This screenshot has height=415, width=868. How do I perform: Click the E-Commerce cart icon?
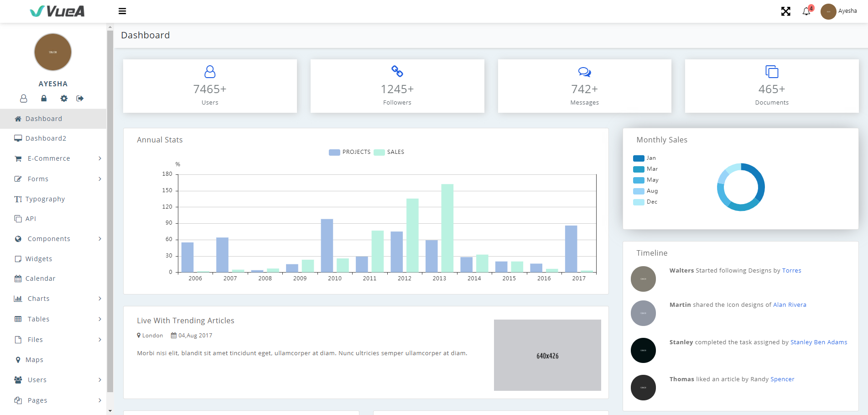point(18,158)
